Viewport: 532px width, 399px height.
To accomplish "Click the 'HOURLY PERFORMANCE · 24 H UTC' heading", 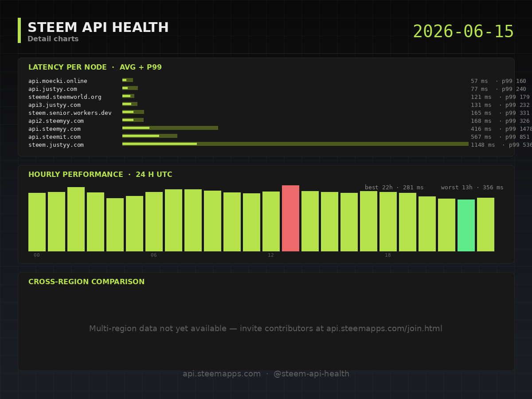I will click(x=100, y=175).
